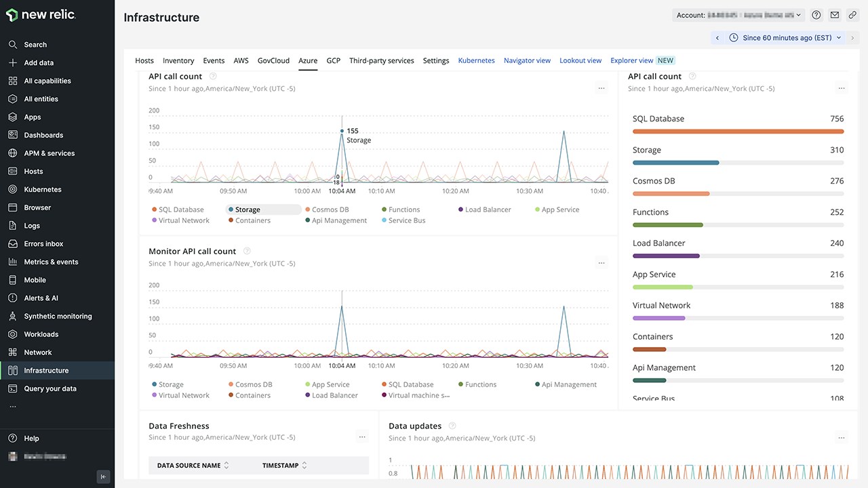Sort by DATA SOURCE NAME column

[x=193, y=466]
